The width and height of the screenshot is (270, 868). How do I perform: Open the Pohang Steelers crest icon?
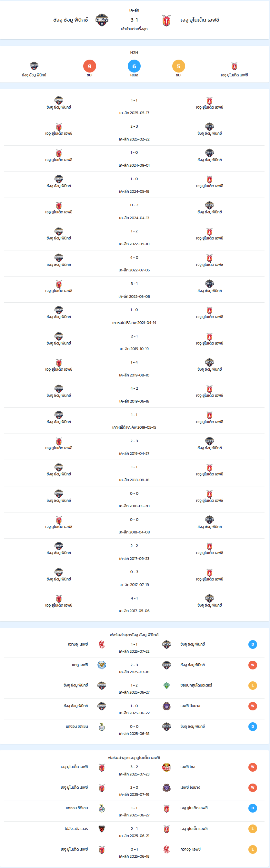point(102,829)
